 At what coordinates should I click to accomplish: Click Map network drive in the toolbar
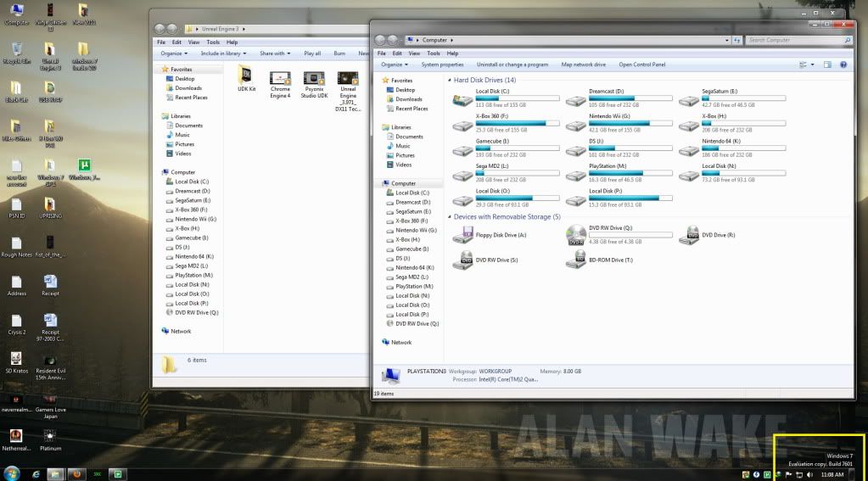(x=583, y=64)
